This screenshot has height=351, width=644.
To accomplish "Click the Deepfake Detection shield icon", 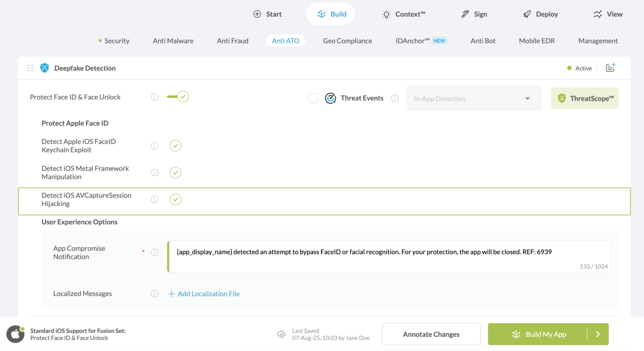I will [x=44, y=68].
